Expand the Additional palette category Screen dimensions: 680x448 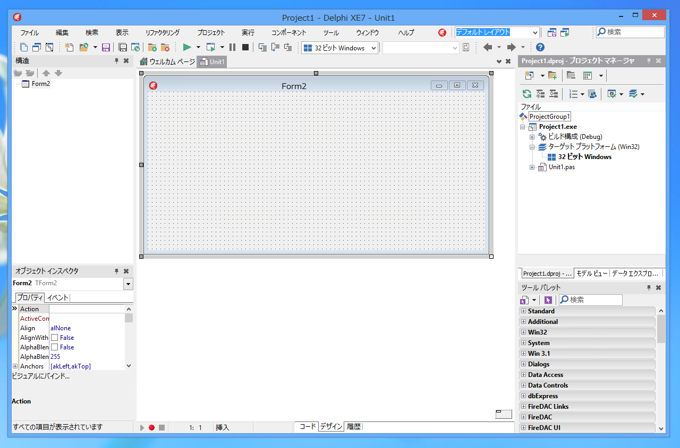[523, 321]
